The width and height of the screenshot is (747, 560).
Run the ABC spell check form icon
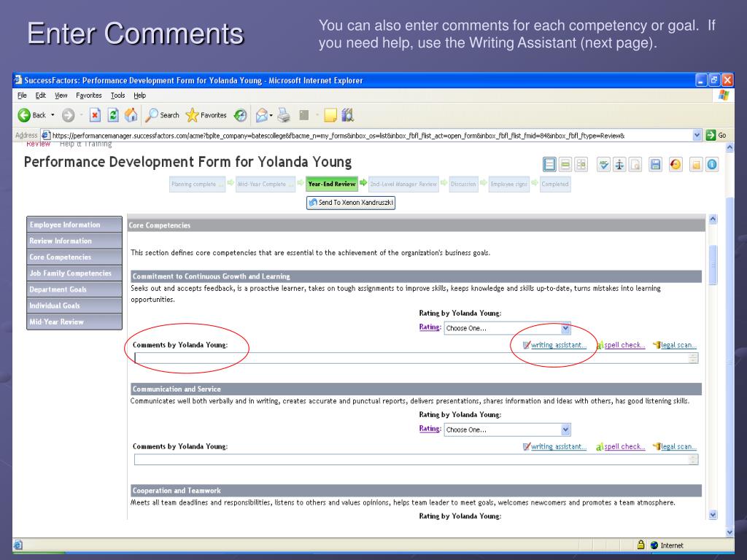[x=603, y=165]
